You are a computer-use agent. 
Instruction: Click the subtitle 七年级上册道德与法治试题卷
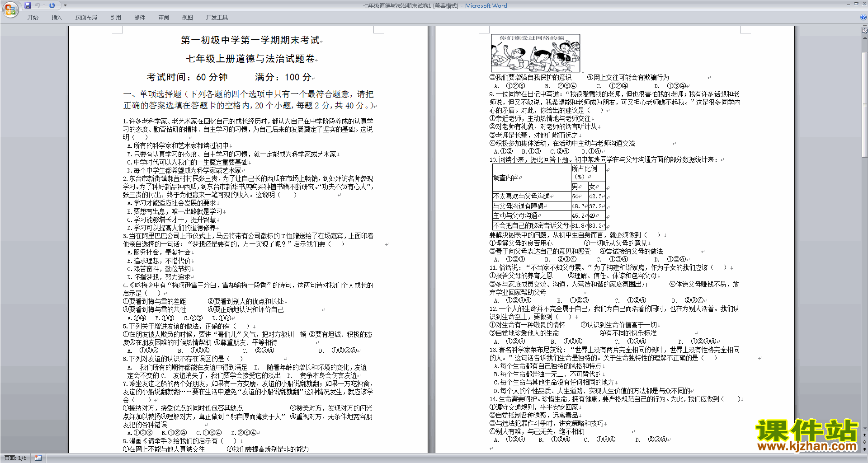[x=250, y=59]
